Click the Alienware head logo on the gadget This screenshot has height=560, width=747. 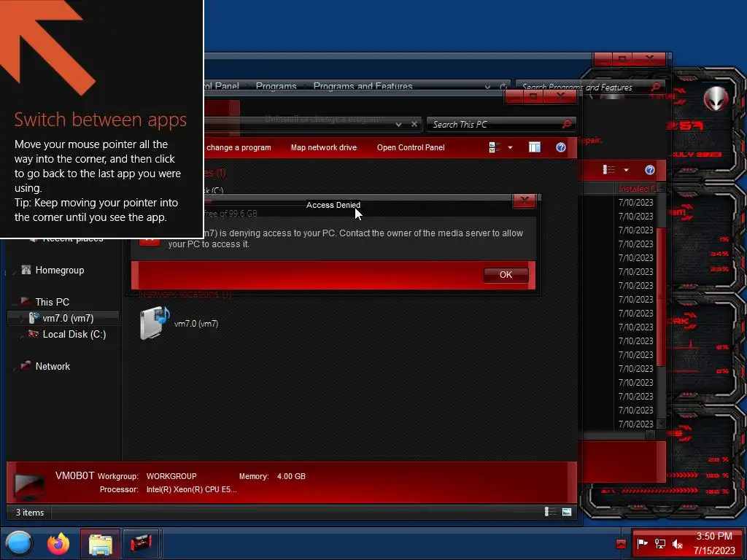(x=716, y=99)
